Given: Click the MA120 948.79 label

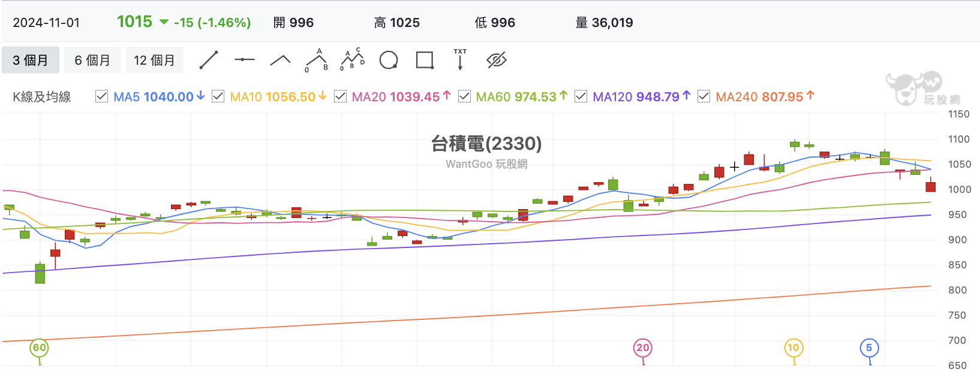Looking at the screenshot, I should coord(642,96).
